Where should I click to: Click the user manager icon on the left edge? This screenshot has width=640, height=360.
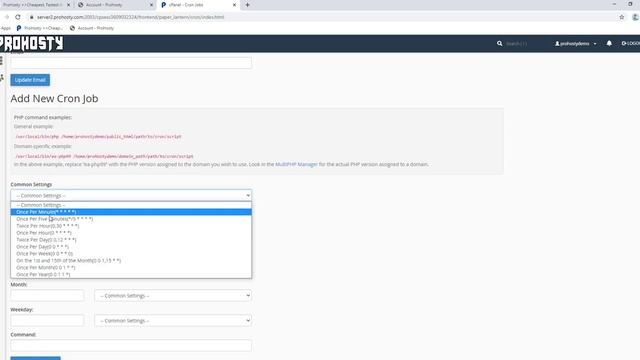pyautogui.click(x=2, y=78)
